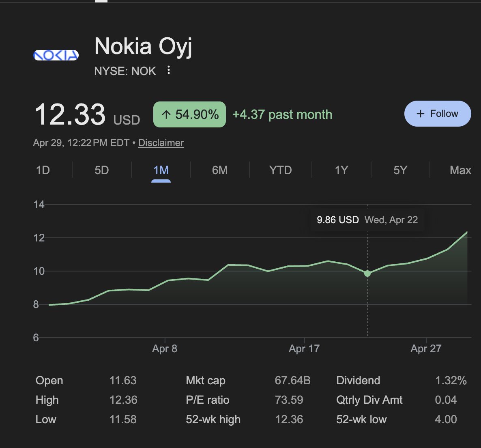Image resolution: width=481 pixels, height=448 pixels.
Task: Click the y-axis label 10
Action: (x=39, y=271)
